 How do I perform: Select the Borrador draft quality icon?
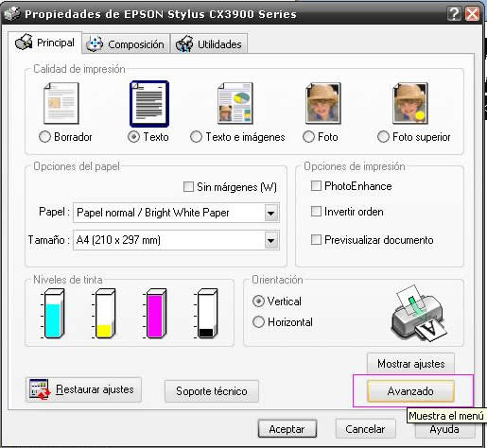pyautogui.click(x=61, y=103)
